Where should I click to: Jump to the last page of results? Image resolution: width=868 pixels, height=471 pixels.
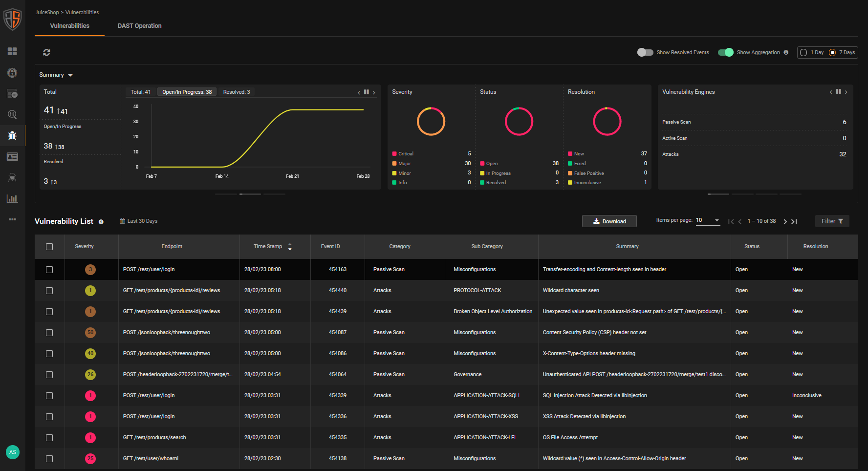[794, 221]
